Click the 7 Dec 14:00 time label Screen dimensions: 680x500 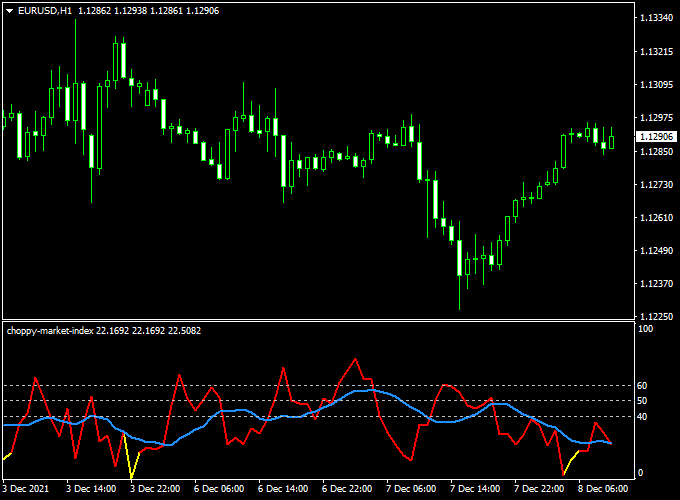point(475,489)
